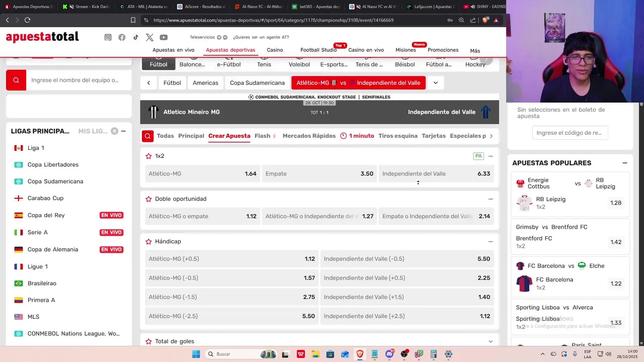The height and width of the screenshot is (362, 644).
Task: Favorite the Hándicap market star
Action: point(148,242)
